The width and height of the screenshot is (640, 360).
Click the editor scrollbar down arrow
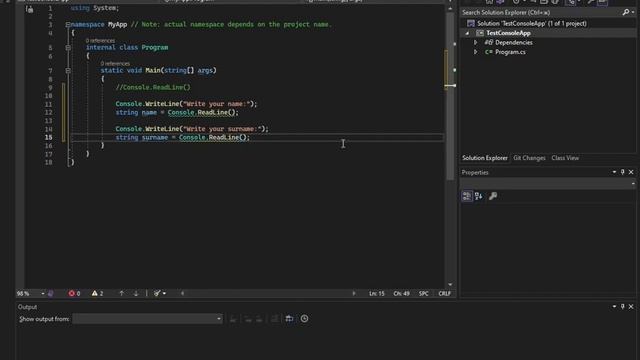click(450, 284)
